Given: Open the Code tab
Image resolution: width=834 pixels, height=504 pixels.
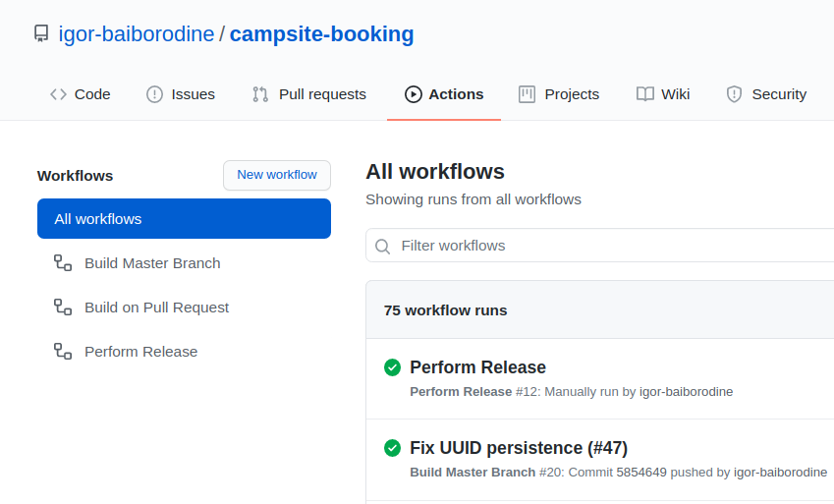Looking at the screenshot, I should click(x=81, y=94).
